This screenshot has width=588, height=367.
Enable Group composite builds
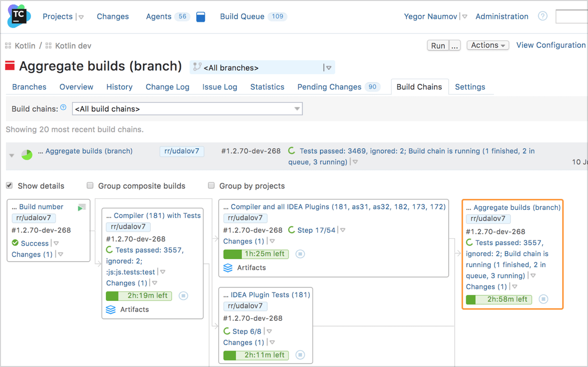click(x=90, y=185)
